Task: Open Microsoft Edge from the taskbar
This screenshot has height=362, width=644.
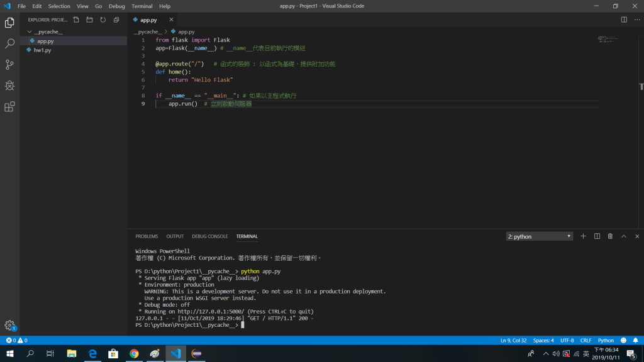Action: point(92,353)
